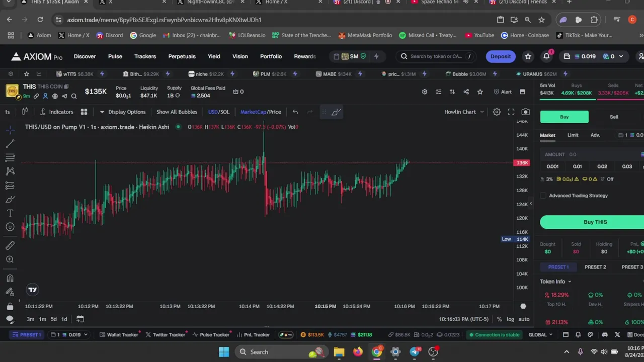Open go-to-date calendar icon

tap(80, 319)
